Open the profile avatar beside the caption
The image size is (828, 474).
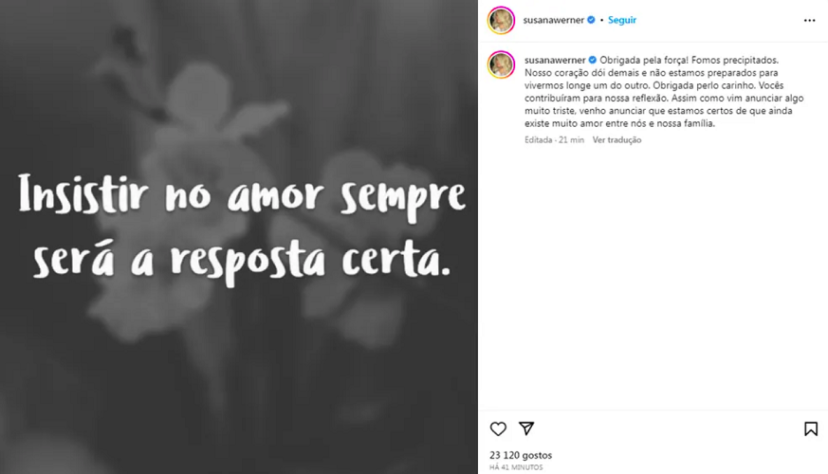click(x=501, y=65)
